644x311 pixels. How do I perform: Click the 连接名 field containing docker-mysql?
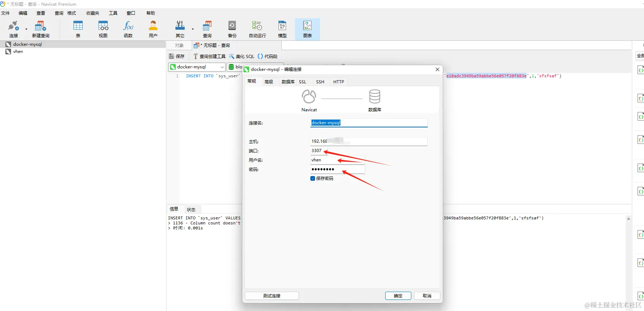pyautogui.click(x=369, y=123)
